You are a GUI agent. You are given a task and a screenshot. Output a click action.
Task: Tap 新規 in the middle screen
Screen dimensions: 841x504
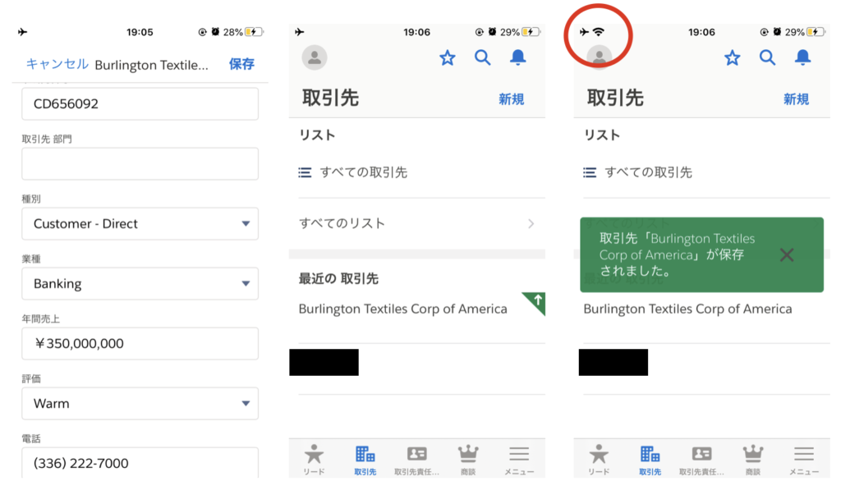click(x=511, y=99)
